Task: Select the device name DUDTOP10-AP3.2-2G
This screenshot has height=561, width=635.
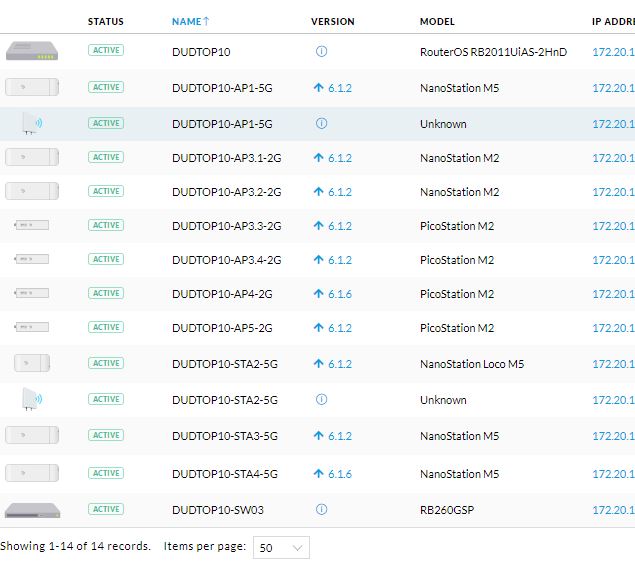Action: [x=226, y=192]
